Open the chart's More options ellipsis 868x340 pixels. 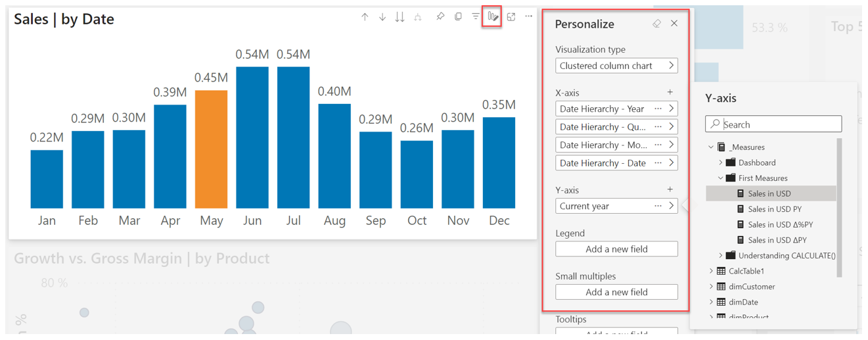click(529, 16)
